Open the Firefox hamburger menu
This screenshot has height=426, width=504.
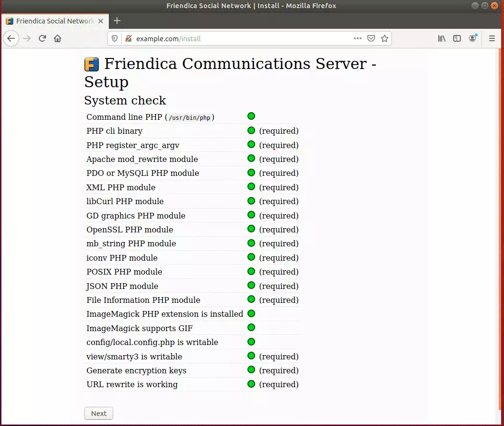[x=492, y=38]
